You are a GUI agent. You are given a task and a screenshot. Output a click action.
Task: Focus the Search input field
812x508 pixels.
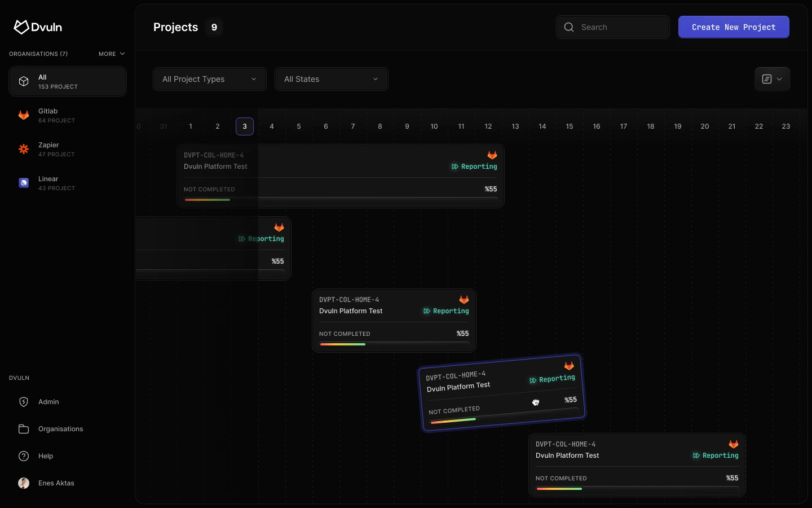pos(613,27)
